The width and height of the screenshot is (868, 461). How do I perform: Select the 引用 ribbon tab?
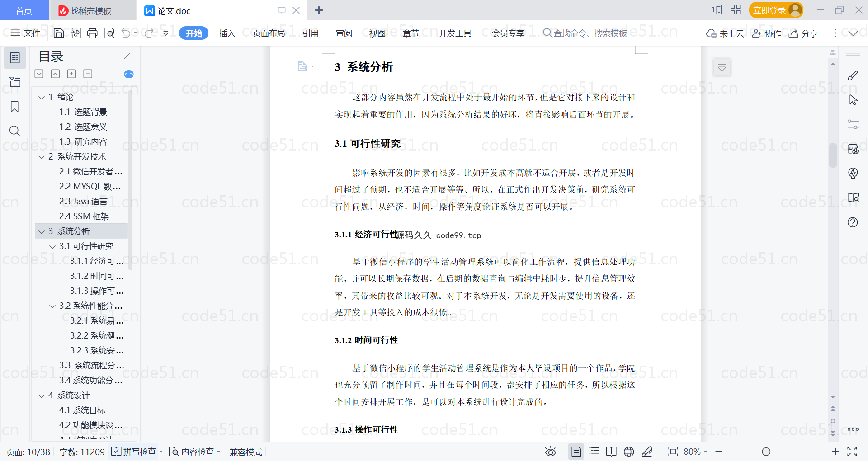tap(310, 33)
